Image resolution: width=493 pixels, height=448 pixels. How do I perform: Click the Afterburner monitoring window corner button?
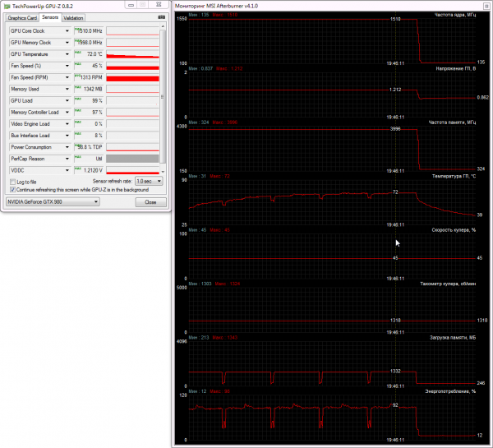486,6
